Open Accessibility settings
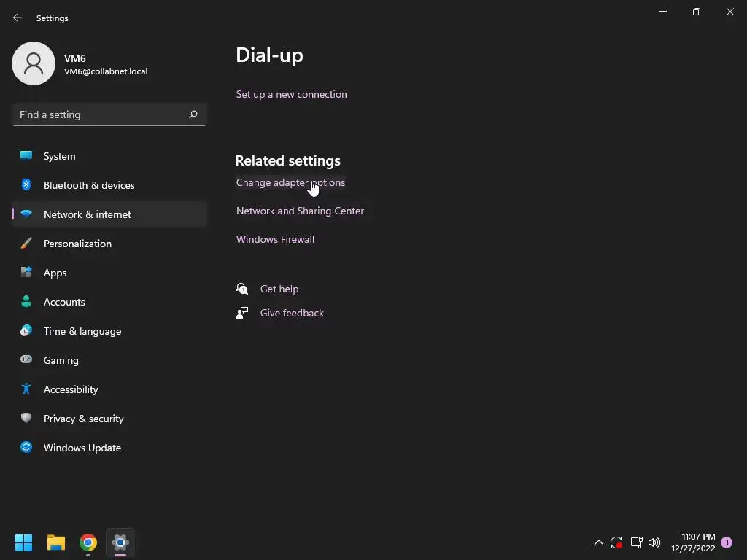747x560 pixels. tap(109, 389)
